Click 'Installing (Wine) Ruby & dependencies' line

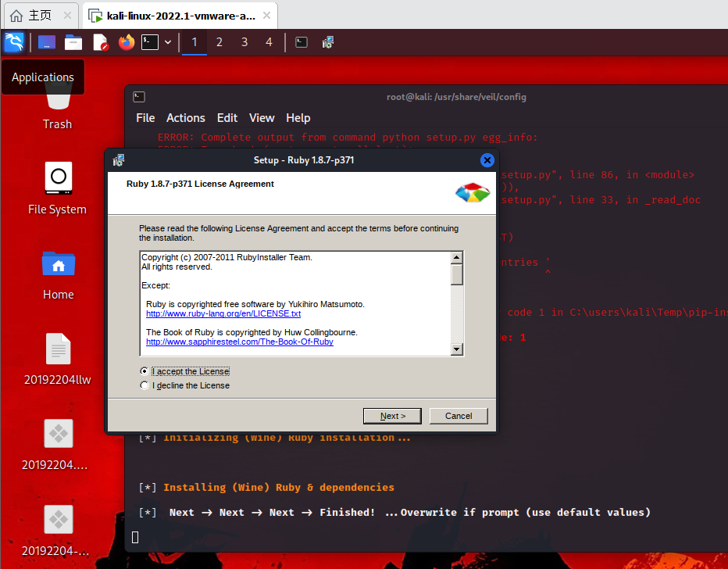click(x=279, y=487)
